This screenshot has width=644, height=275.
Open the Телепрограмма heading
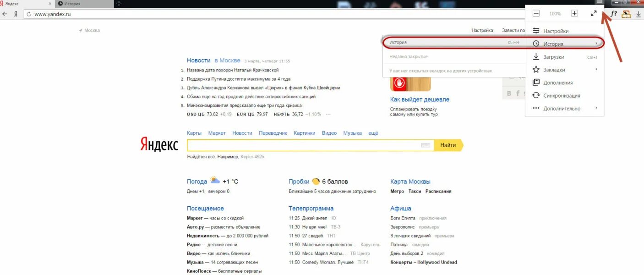pyautogui.click(x=311, y=209)
